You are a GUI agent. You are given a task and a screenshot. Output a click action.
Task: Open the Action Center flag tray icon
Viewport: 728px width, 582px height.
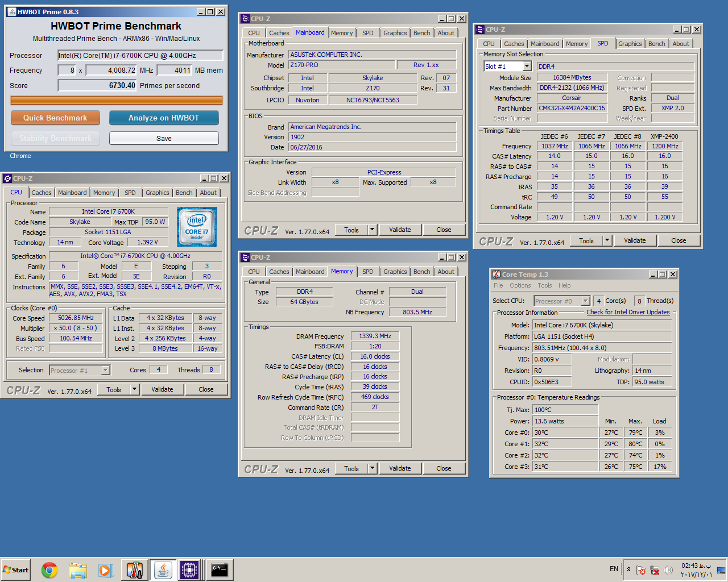[641, 569]
